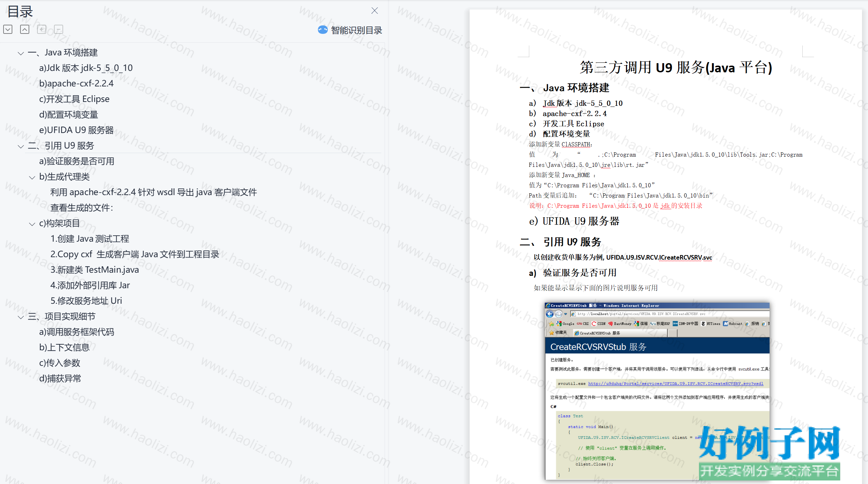The image size is (868, 484).
Task: Select b)生成代理类 outline item
Action: point(64,177)
